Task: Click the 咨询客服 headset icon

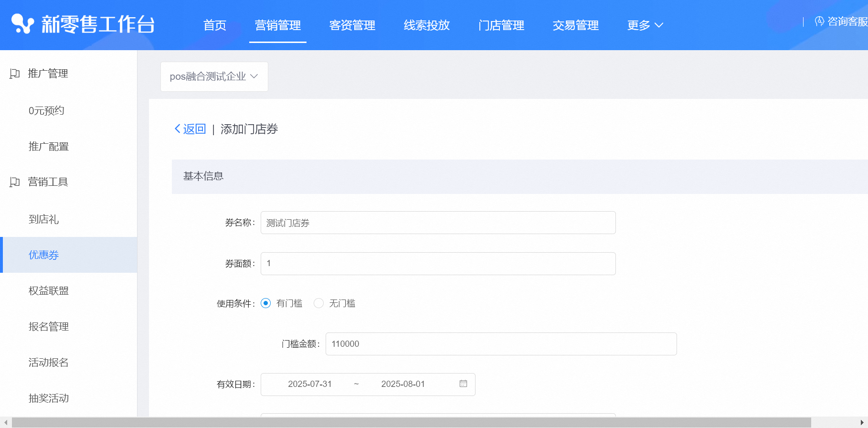Action: tap(819, 21)
